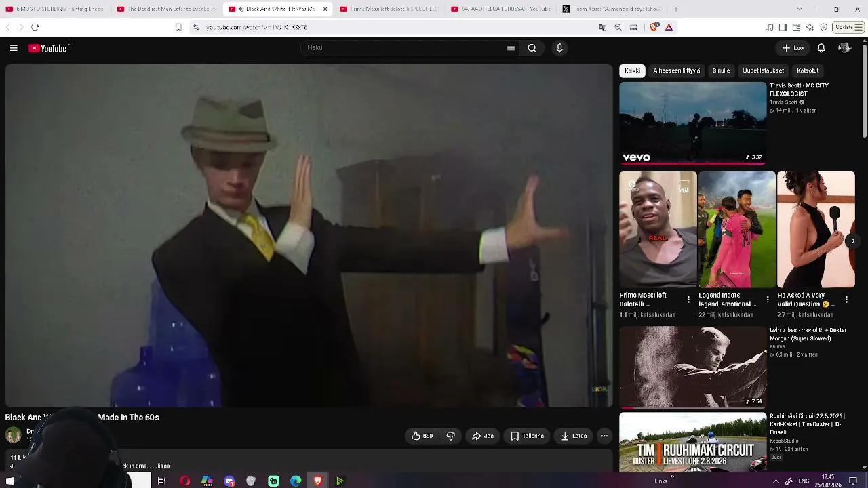Image resolution: width=868 pixels, height=488 pixels.
Task: Click the magnifier search button
Action: click(532, 48)
